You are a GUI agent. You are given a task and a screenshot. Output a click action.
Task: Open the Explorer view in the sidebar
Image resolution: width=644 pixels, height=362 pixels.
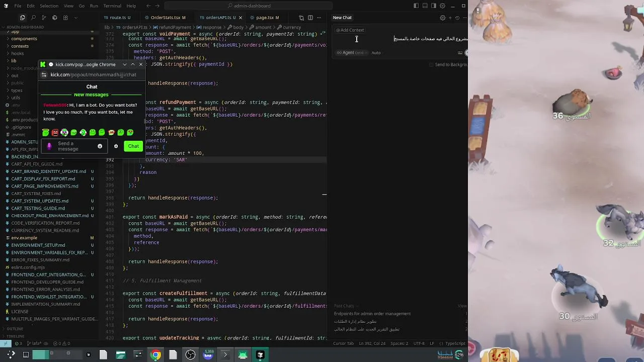(22, 18)
